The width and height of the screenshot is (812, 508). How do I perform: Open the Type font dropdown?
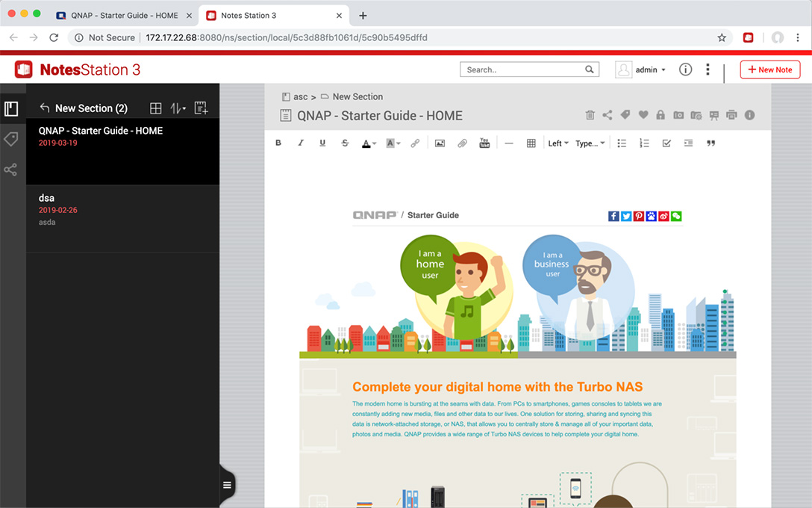pyautogui.click(x=590, y=143)
